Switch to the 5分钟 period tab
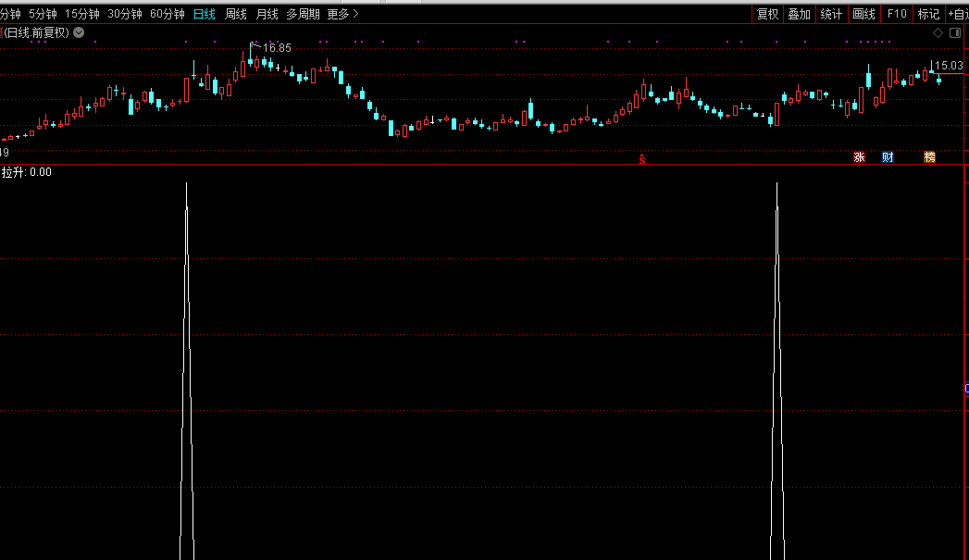 43,14
